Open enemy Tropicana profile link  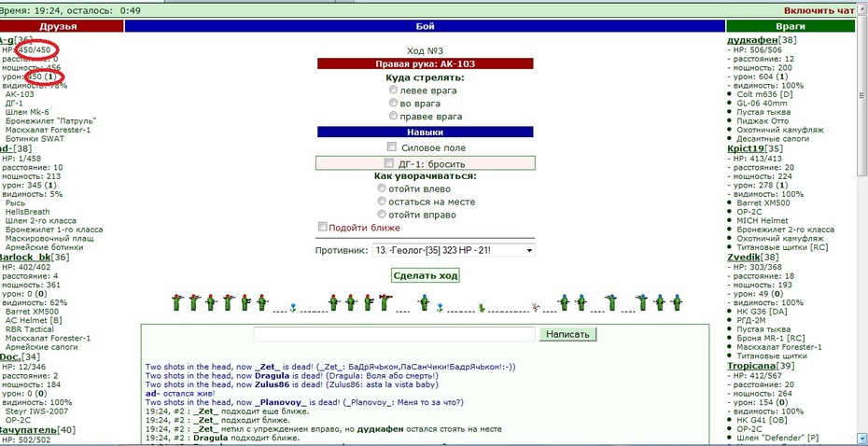[x=750, y=366]
